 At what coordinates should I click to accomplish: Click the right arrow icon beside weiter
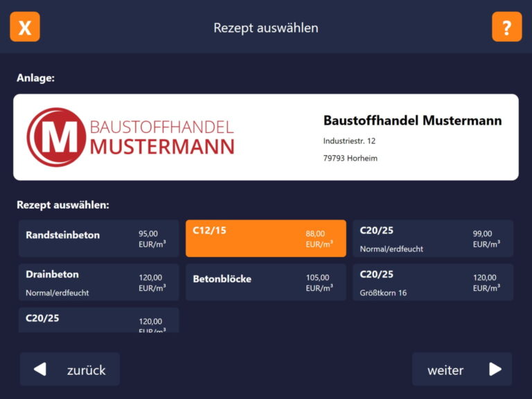(495, 369)
